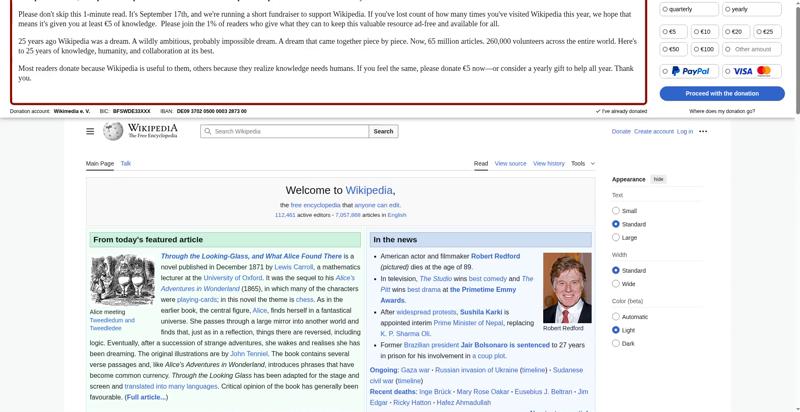Select Dark color mode
800x412 pixels.
[616, 343]
